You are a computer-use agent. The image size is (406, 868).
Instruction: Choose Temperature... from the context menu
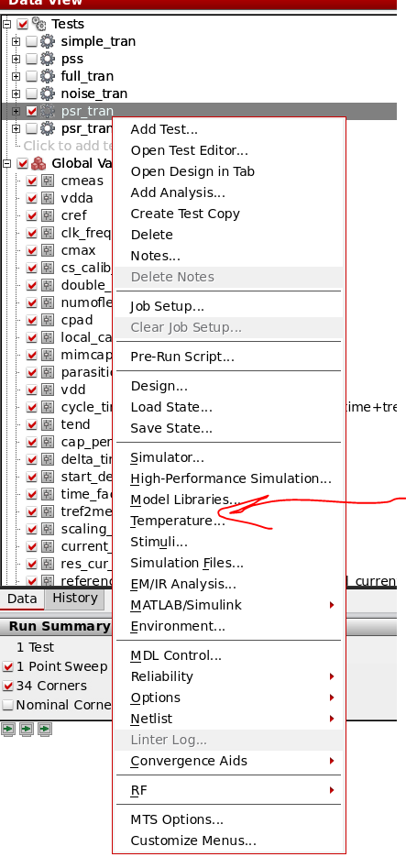click(177, 521)
